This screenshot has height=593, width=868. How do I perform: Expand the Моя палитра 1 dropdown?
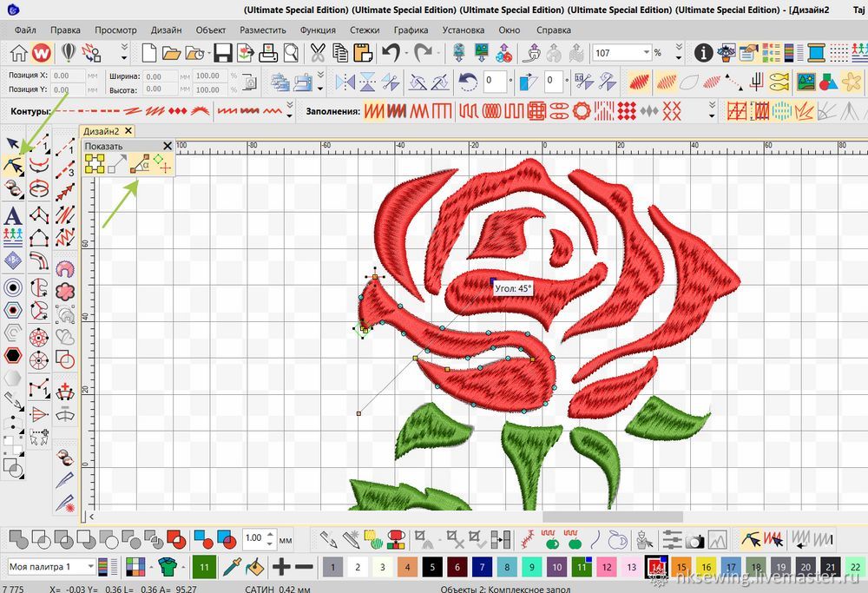pos(90,567)
